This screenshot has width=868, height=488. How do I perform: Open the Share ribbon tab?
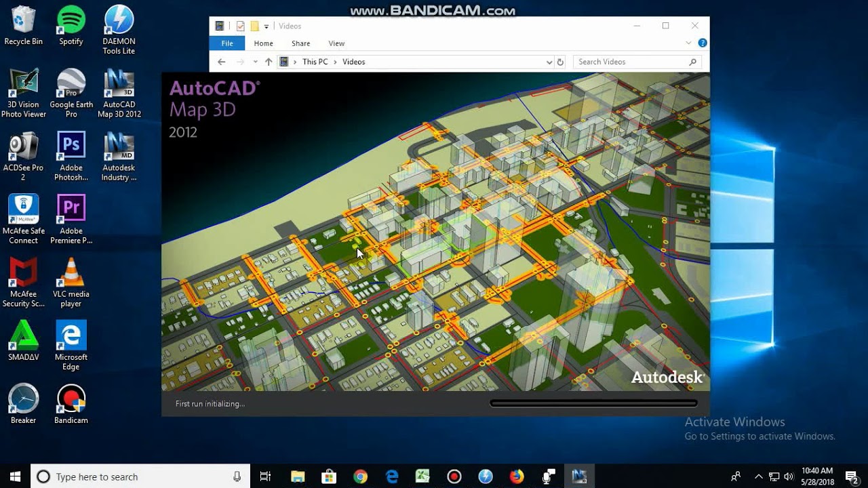pos(300,43)
